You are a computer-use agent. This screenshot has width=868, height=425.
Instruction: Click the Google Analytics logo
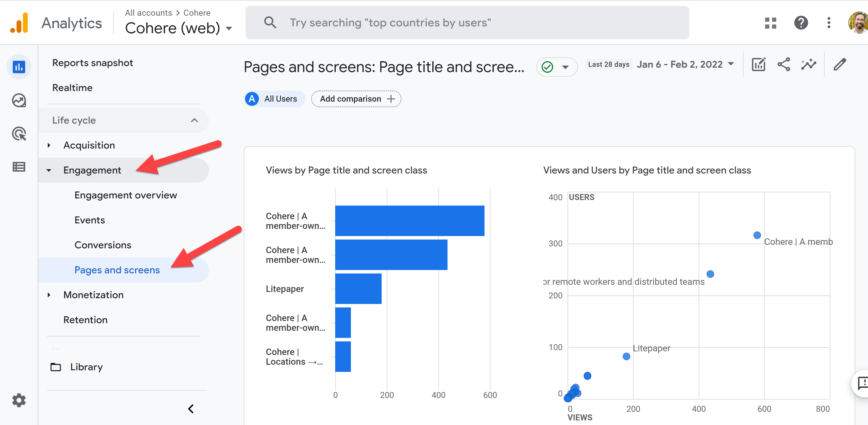point(19,23)
